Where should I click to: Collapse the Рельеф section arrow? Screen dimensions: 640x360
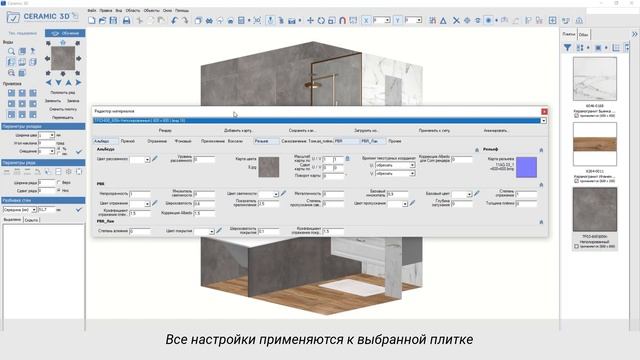(541, 150)
